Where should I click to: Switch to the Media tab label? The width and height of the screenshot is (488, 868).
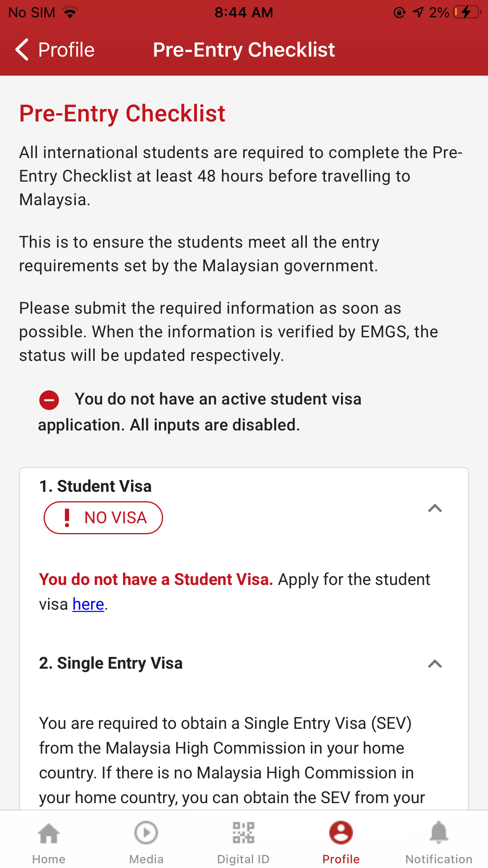(146, 859)
